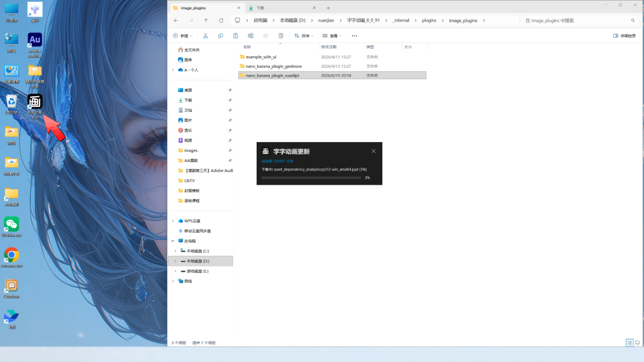
Task: Click the Paste clipboard icon
Action: pos(236,36)
